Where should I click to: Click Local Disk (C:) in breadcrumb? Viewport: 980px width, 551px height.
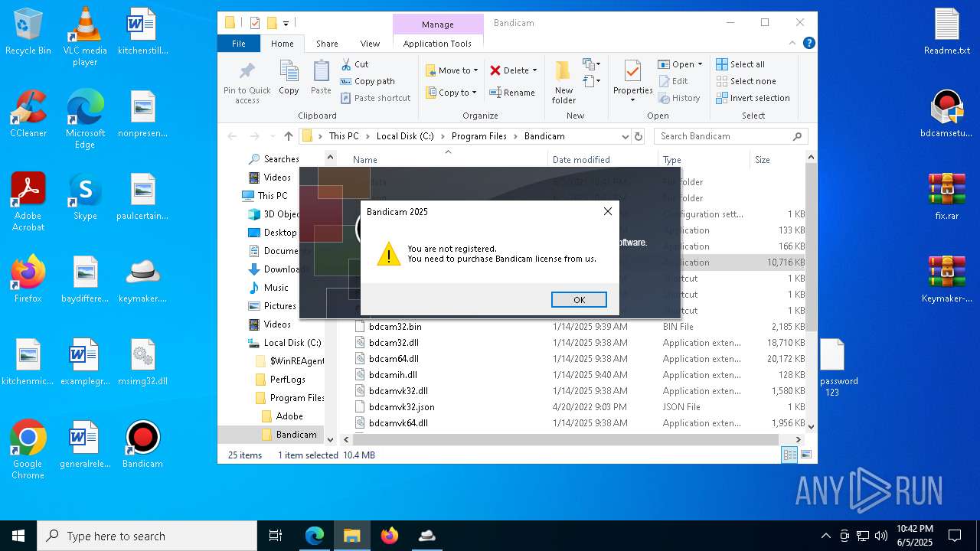(404, 136)
